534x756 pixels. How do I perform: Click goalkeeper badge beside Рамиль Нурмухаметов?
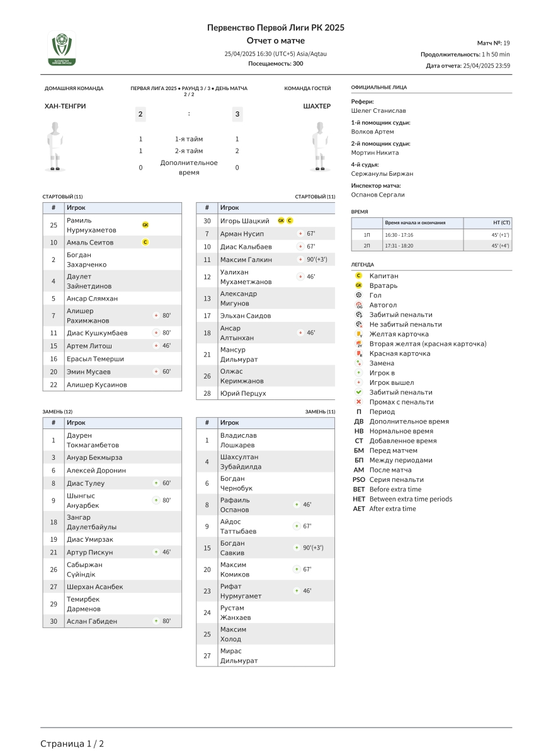click(145, 225)
